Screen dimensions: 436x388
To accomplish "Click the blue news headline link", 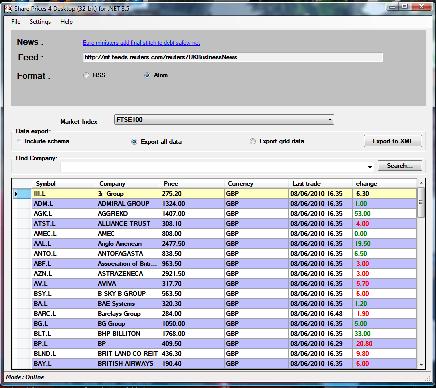I will (x=141, y=43).
